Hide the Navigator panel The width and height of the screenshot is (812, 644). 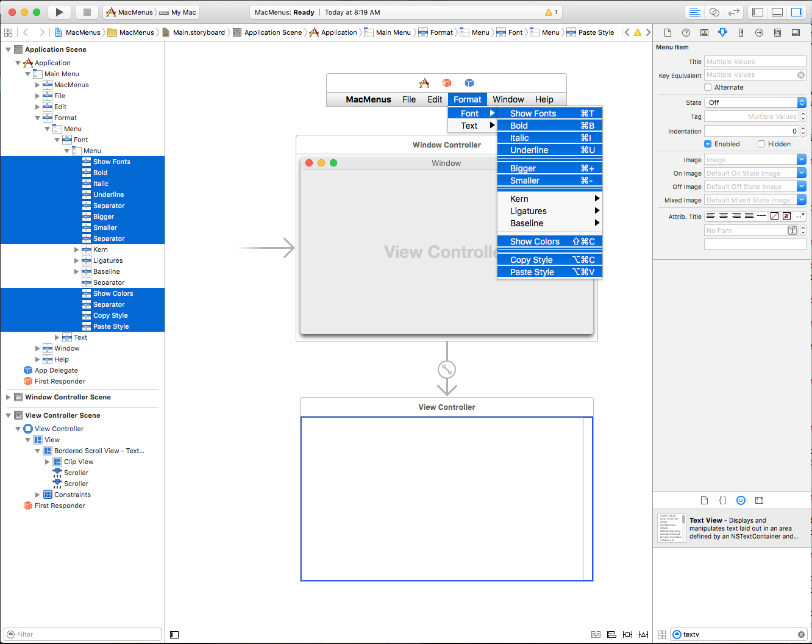point(758,12)
